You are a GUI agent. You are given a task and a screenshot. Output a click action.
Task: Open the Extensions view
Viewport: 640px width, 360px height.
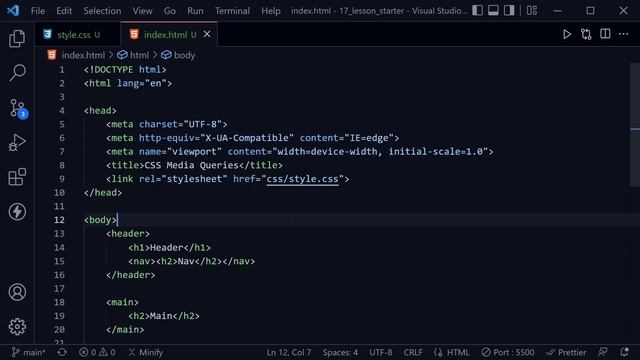click(x=17, y=177)
